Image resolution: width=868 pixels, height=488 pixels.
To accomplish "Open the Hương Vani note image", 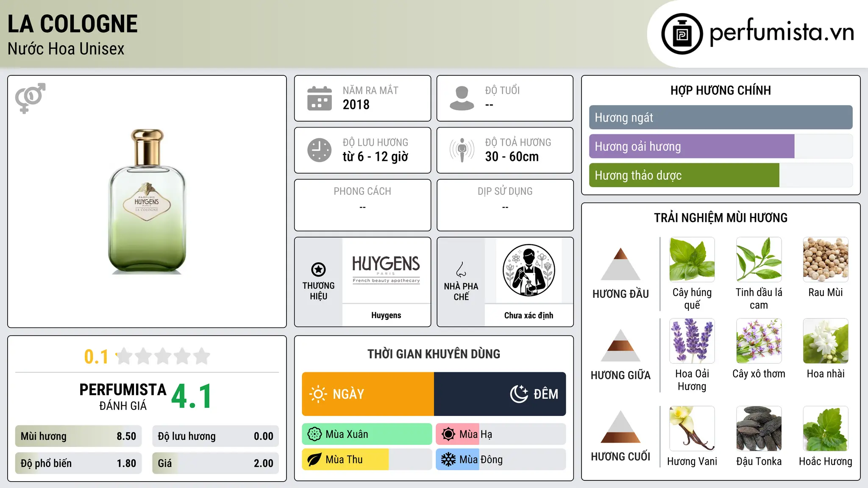I will pos(692,428).
